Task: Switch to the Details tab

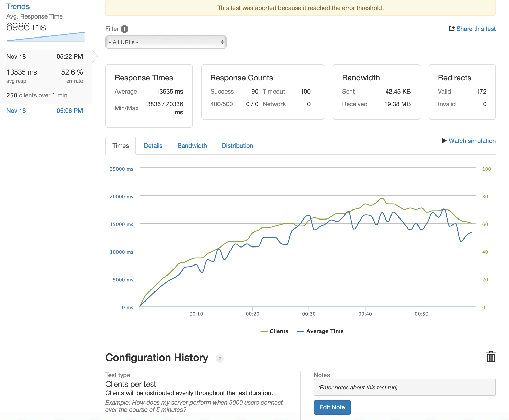Action: 153,146
